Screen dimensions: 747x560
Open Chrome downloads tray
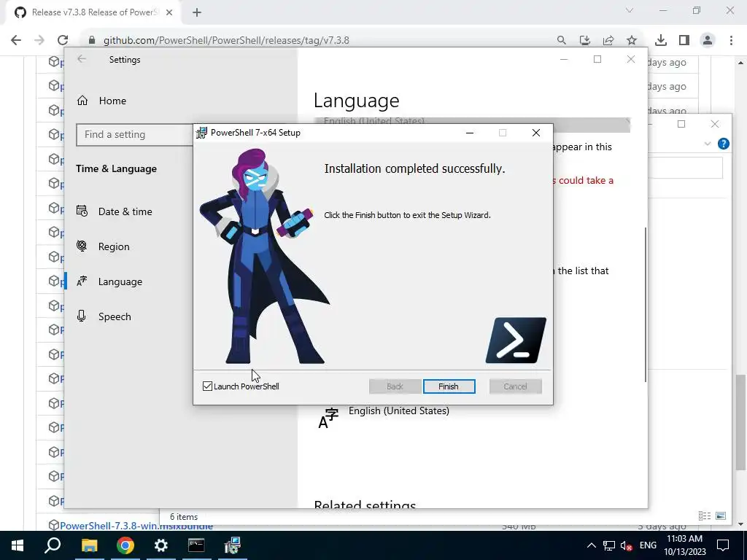click(x=661, y=41)
